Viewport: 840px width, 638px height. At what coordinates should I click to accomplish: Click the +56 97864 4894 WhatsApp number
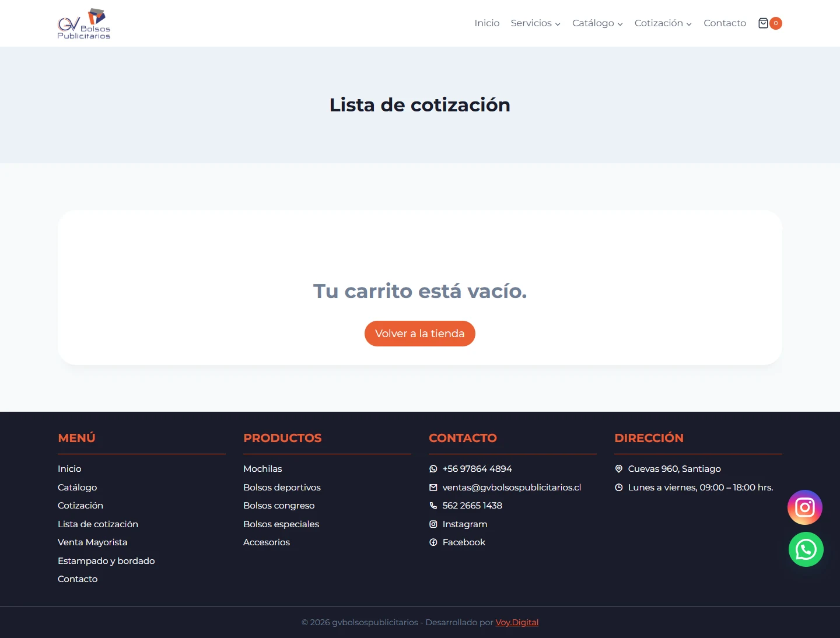(477, 469)
